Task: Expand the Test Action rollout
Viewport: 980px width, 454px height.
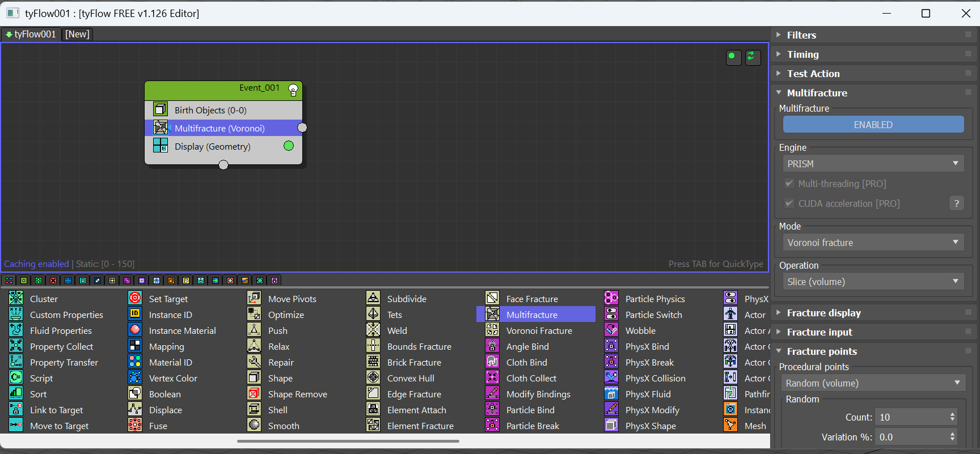Action: 873,74
